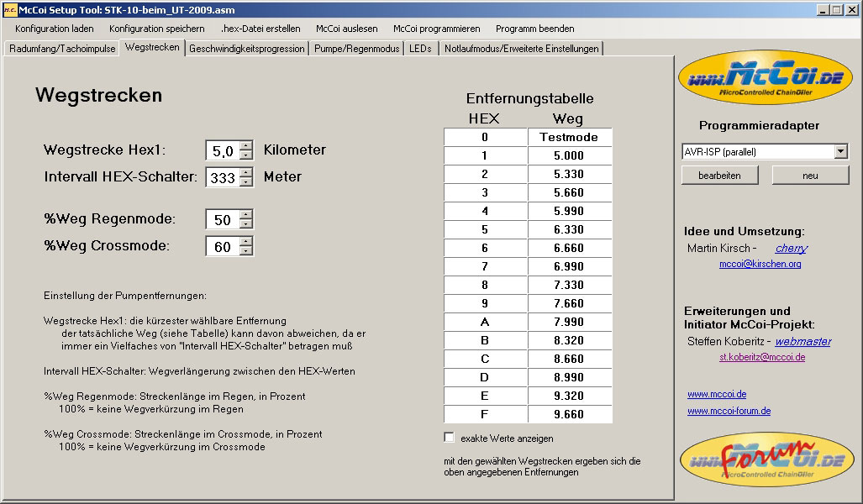Decrease %Weg Regenmode with down arrow
Viewport: 863px width, 504px height.
pyautogui.click(x=246, y=223)
